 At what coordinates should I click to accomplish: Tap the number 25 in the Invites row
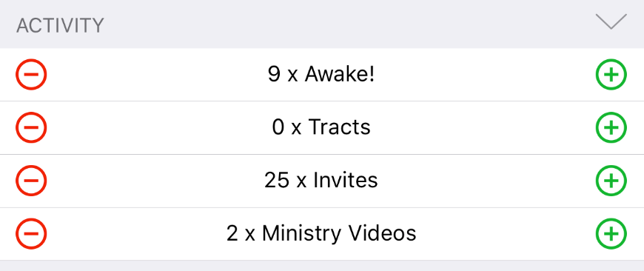click(277, 180)
